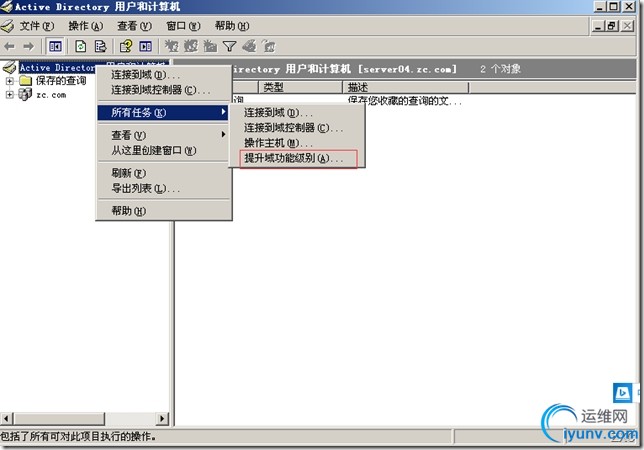
Task: Expand the 保存的查询 tree node
Action: point(9,81)
